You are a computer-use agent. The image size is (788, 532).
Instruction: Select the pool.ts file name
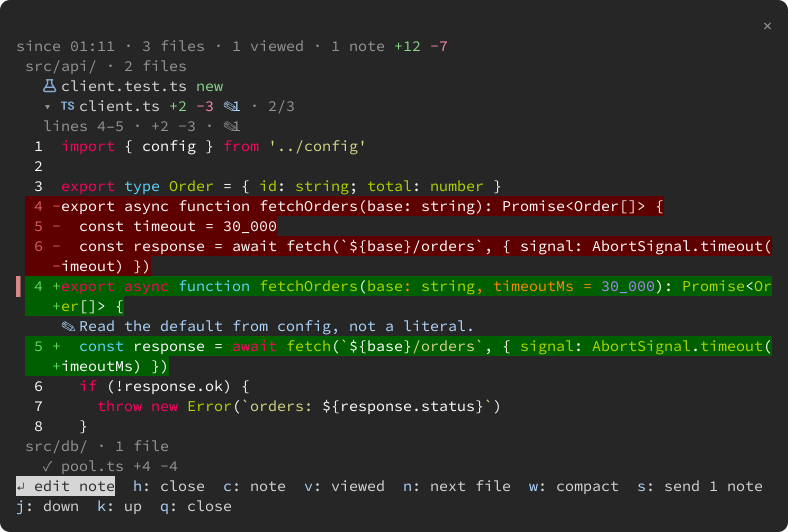tap(92, 466)
